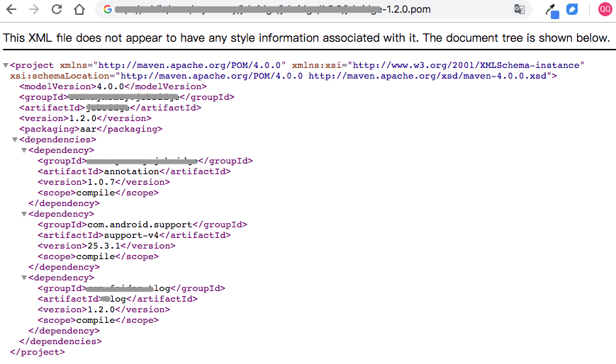Collapse the dependencies node

[15, 140]
